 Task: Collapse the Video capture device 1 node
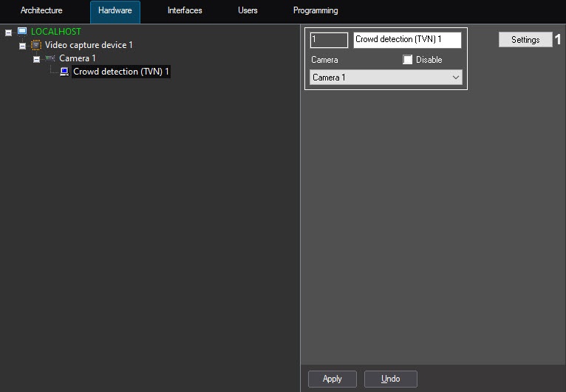coord(22,46)
